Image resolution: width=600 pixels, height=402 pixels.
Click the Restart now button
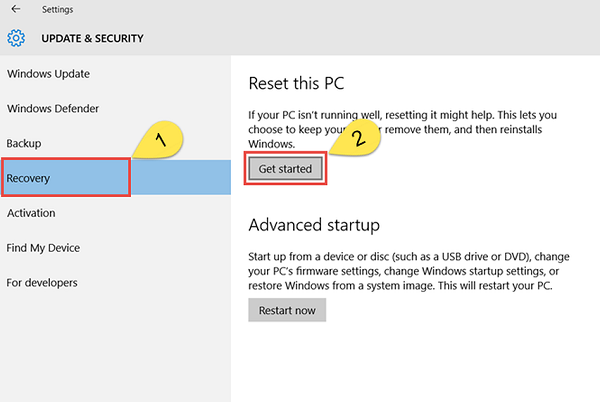(286, 310)
